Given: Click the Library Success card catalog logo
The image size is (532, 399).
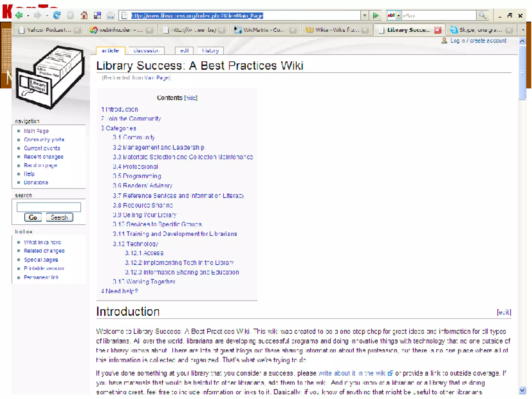Looking at the screenshot, I should coord(50,77).
